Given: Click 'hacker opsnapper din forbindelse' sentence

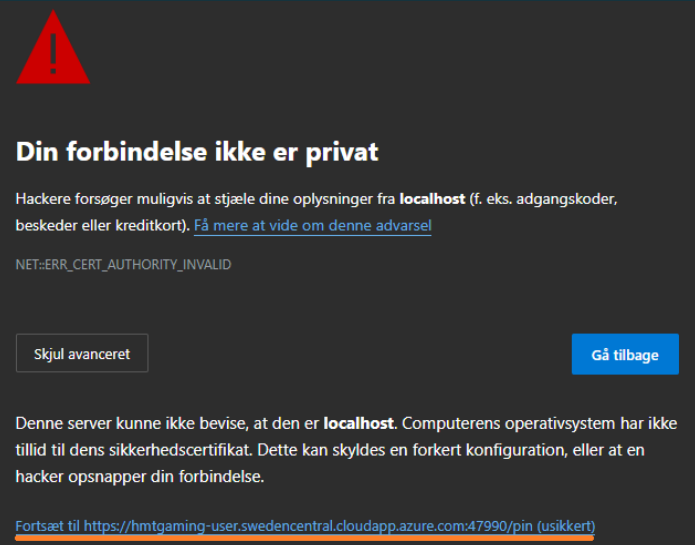Looking at the screenshot, I should [x=139, y=477].
